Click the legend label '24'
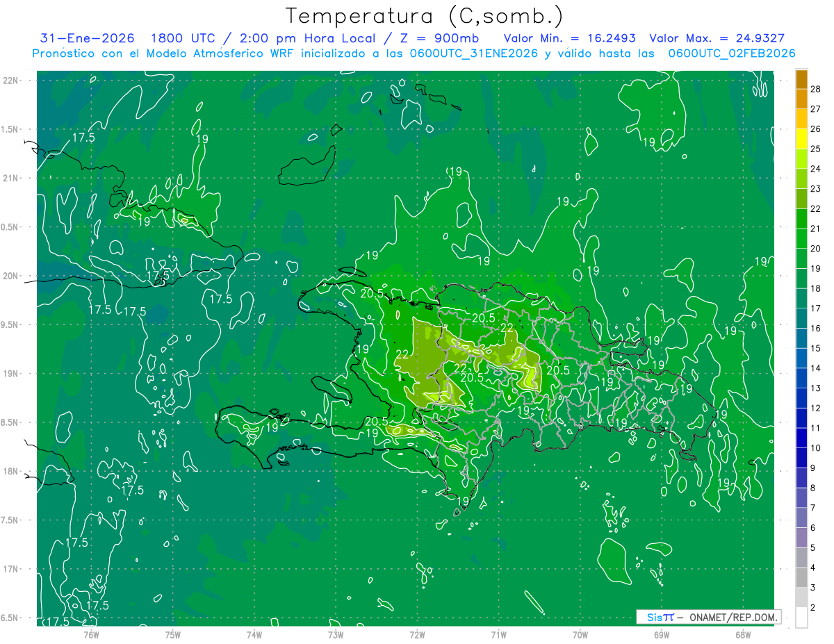This screenshot has height=644, width=834. point(815,169)
